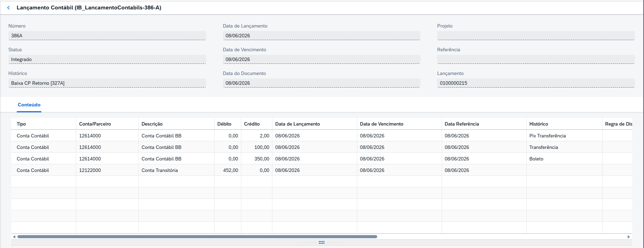Click the empty Projeto field

(536, 36)
